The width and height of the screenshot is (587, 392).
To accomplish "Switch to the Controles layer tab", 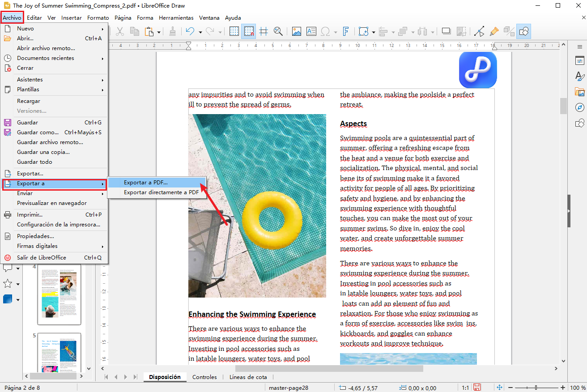I will click(204, 377).
